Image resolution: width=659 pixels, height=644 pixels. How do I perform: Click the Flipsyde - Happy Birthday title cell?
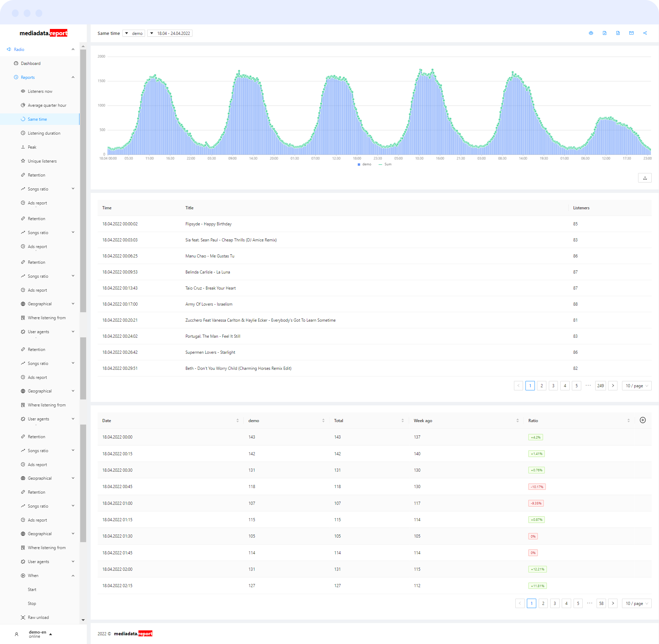[x=209, y=224]
